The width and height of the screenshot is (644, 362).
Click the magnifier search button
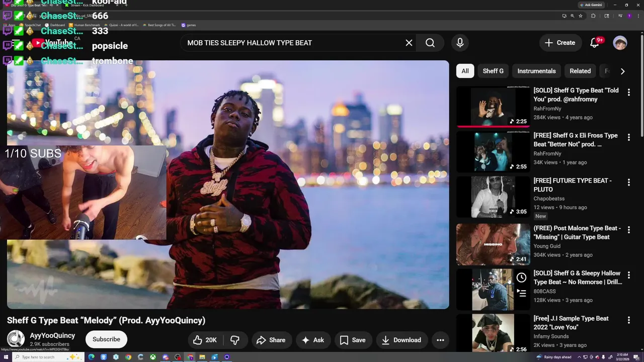click(x=430, y=43)
